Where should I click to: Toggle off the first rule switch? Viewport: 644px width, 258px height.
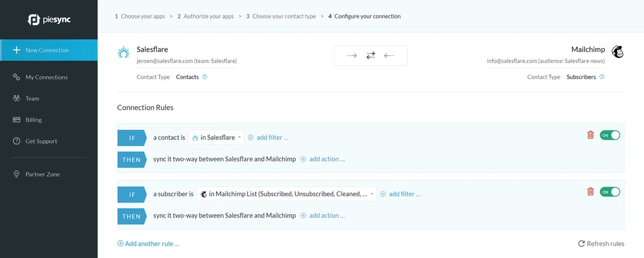(610, 135)
